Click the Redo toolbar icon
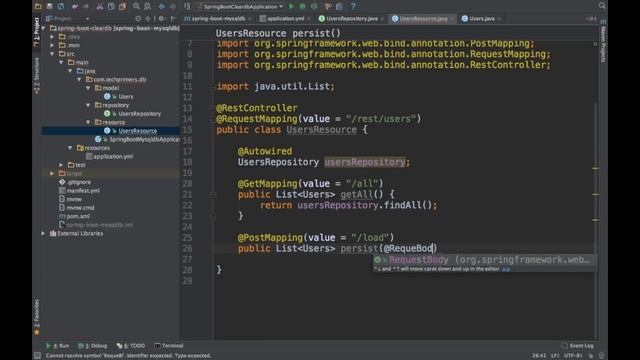 point(86,7)
